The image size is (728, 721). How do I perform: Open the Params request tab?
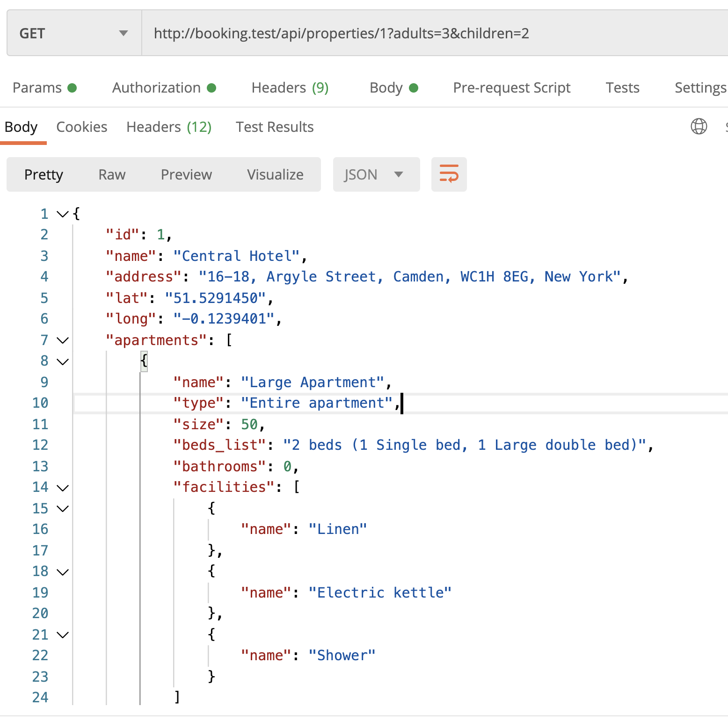44,88
